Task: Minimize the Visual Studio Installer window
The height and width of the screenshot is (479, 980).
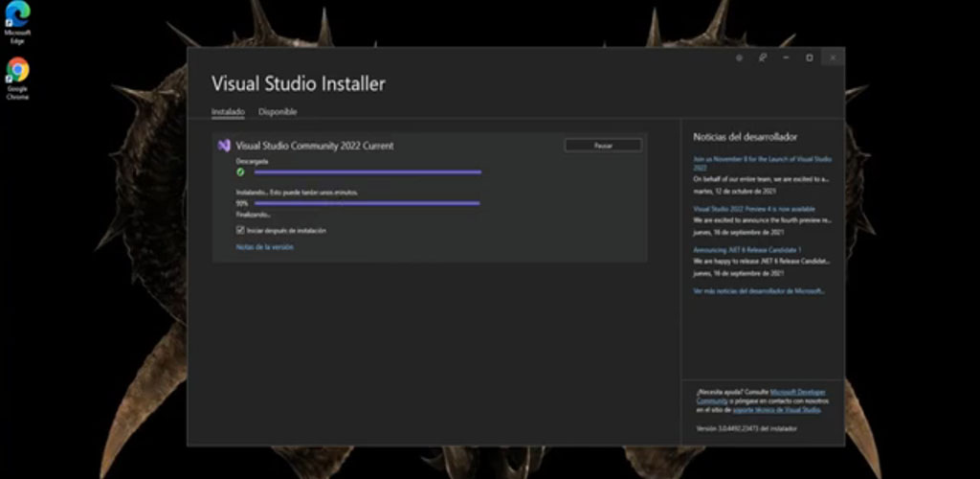Action: click(x=786, y=58)
